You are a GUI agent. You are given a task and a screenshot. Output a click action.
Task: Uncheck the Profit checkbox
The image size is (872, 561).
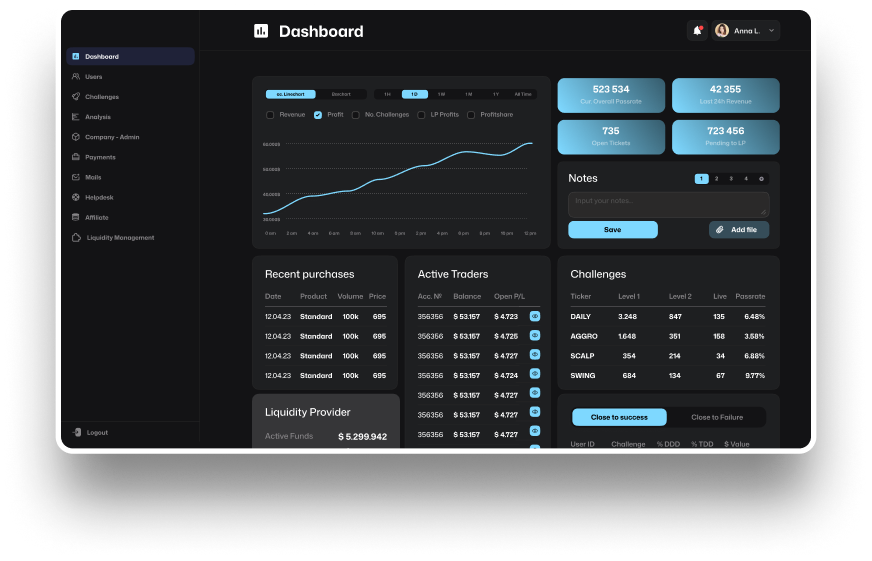pyautogui.click(x=318, y=115)
